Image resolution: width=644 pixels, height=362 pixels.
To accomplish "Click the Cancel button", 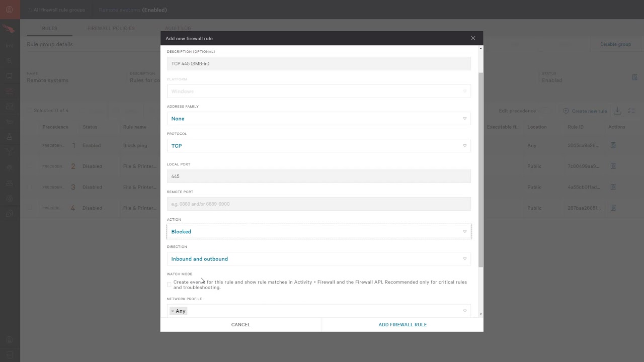I will click(240, 325).
